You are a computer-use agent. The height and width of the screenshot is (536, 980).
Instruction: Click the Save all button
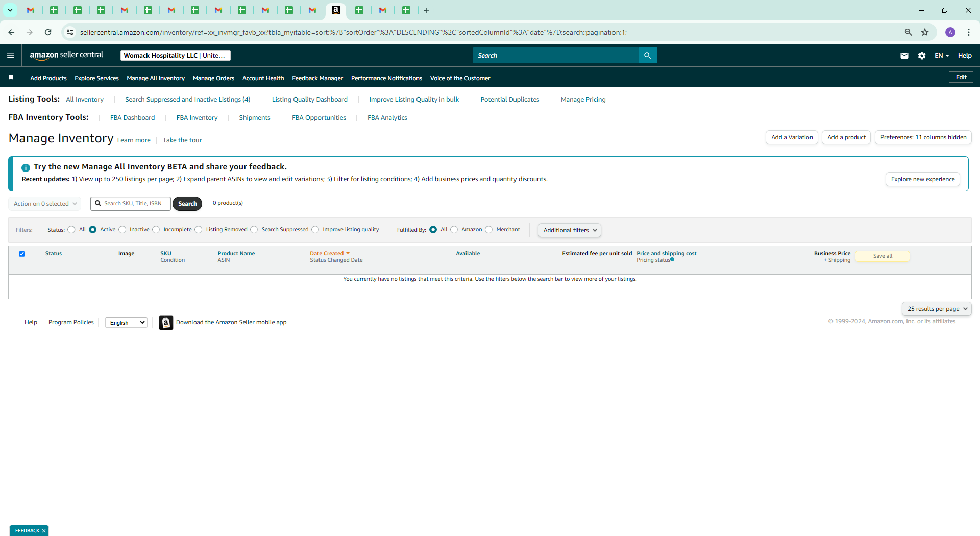(883, 256)
